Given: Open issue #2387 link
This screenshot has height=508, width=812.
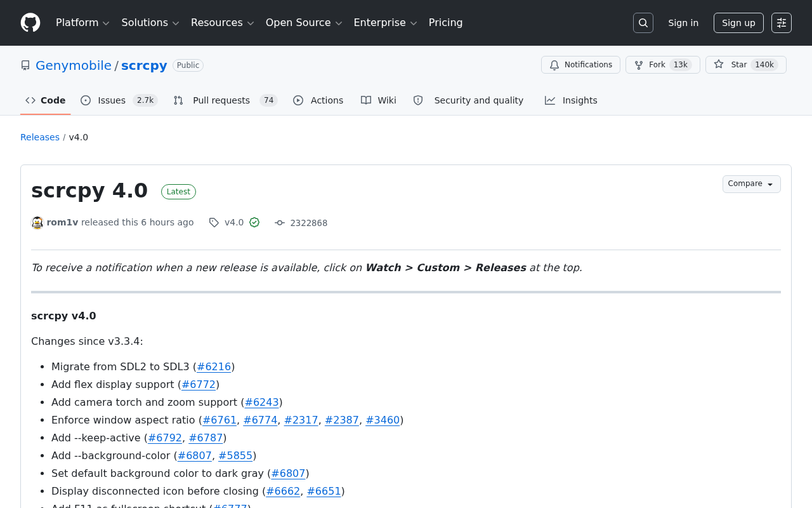Looking at the screenshot, I should tap(342, 420).
